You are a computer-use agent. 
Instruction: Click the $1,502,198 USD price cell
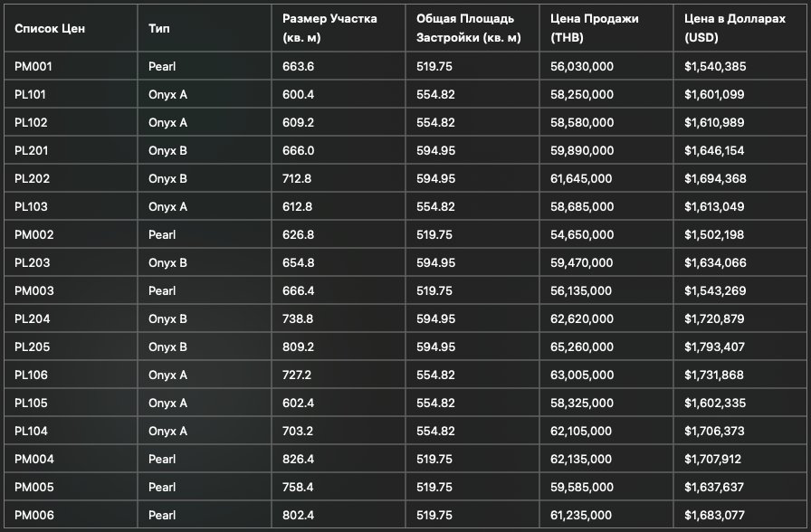coord(715,234)
